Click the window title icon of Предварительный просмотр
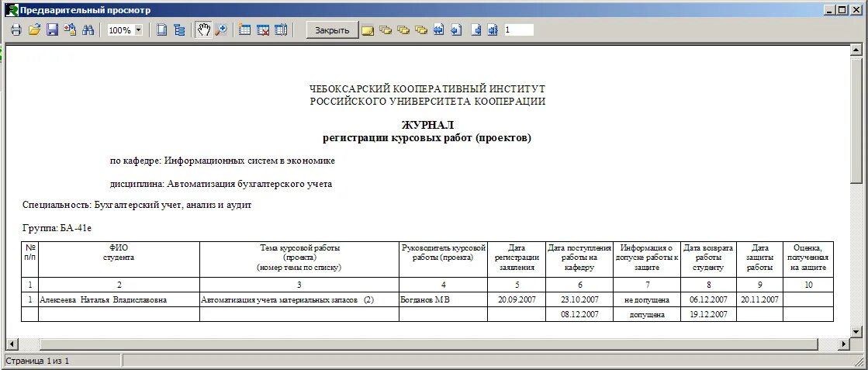Viewport: 868px width, 370px height. [12, 10]
